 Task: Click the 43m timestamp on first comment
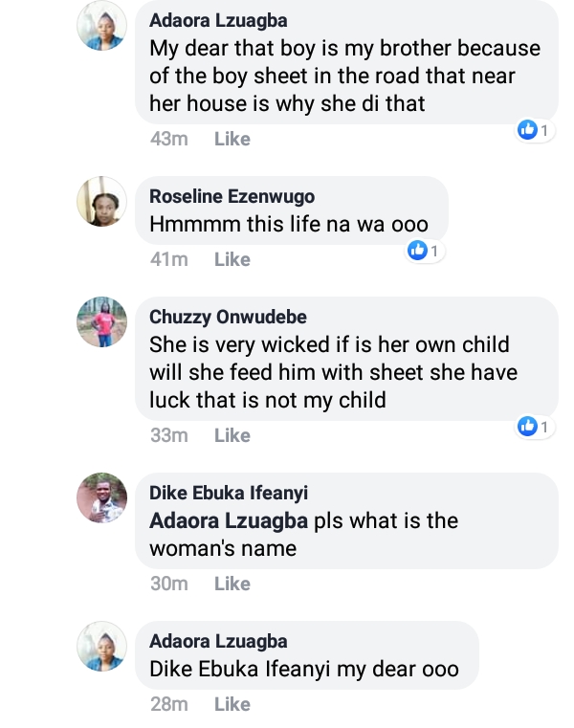[x=169, y=139]
